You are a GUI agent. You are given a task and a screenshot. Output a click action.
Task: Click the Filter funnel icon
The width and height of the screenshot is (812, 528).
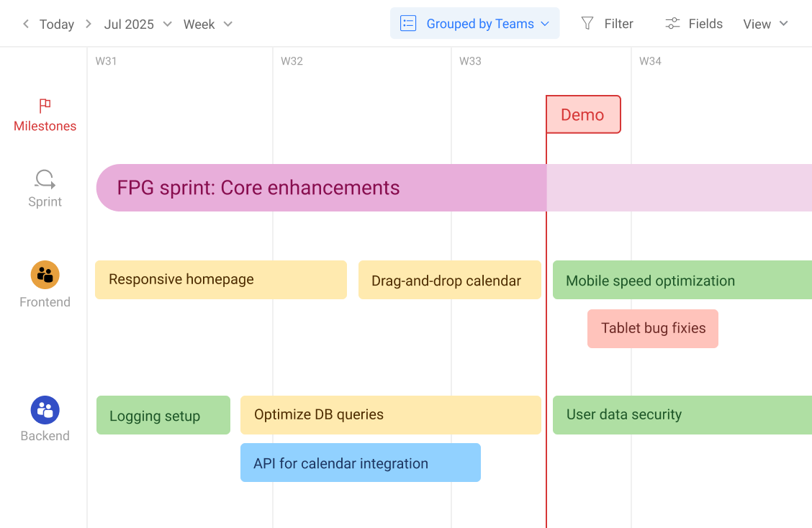[587, 24]
